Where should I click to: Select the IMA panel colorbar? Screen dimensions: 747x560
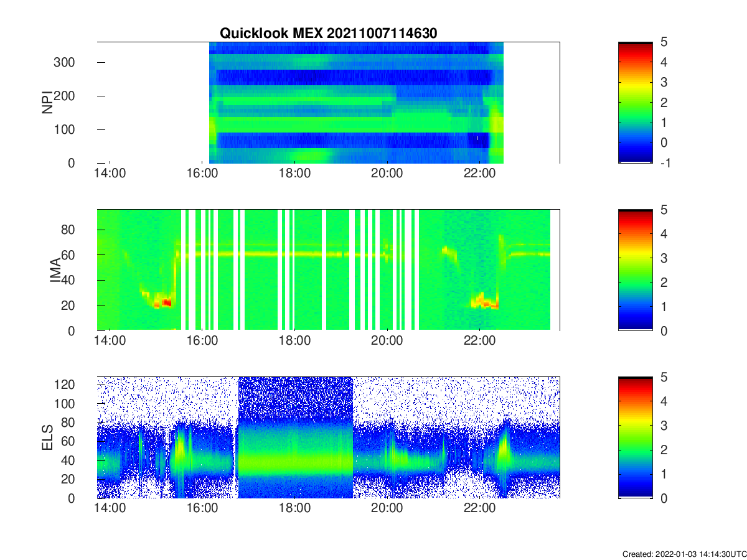(x=636, y=270)
